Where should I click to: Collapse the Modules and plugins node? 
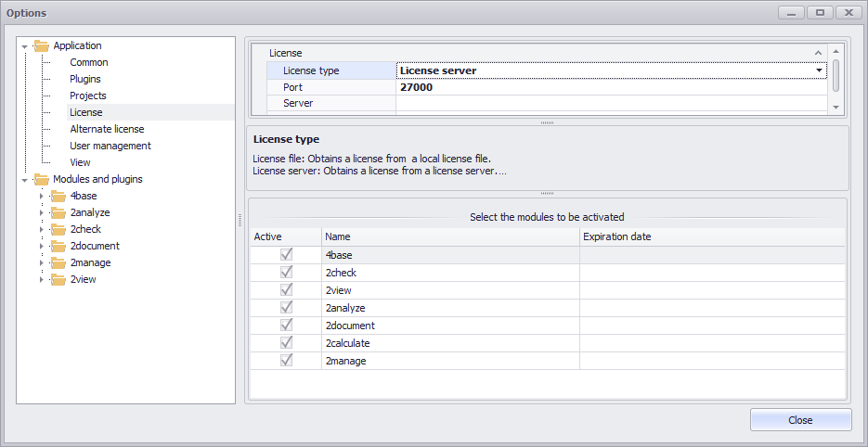coord(24,180)
